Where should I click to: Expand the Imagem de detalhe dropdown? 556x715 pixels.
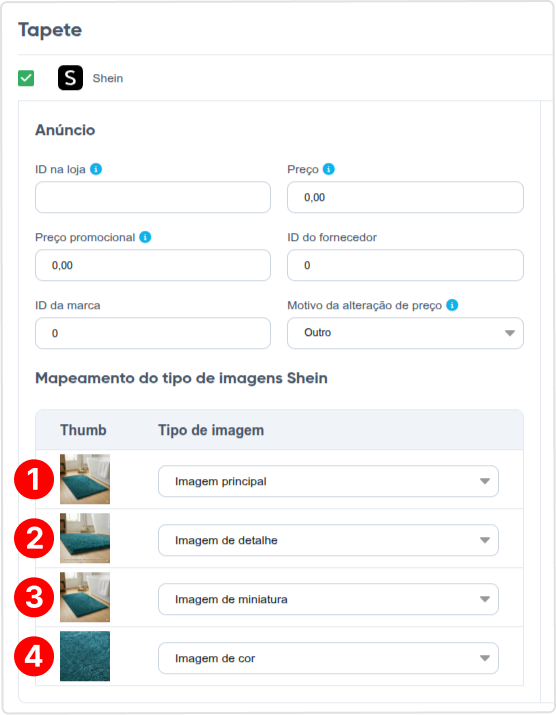328,540
